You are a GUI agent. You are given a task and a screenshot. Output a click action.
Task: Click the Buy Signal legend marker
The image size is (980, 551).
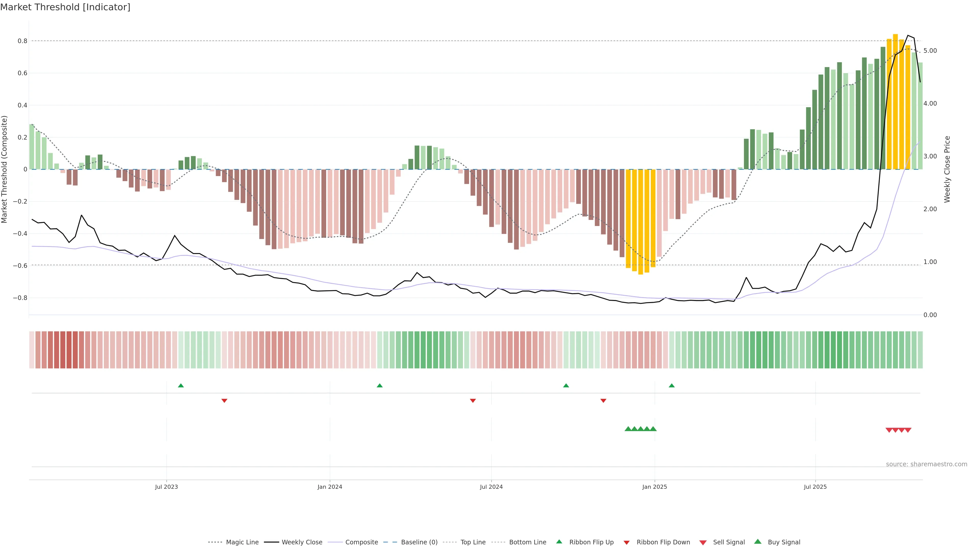click(x=757, y=542)
